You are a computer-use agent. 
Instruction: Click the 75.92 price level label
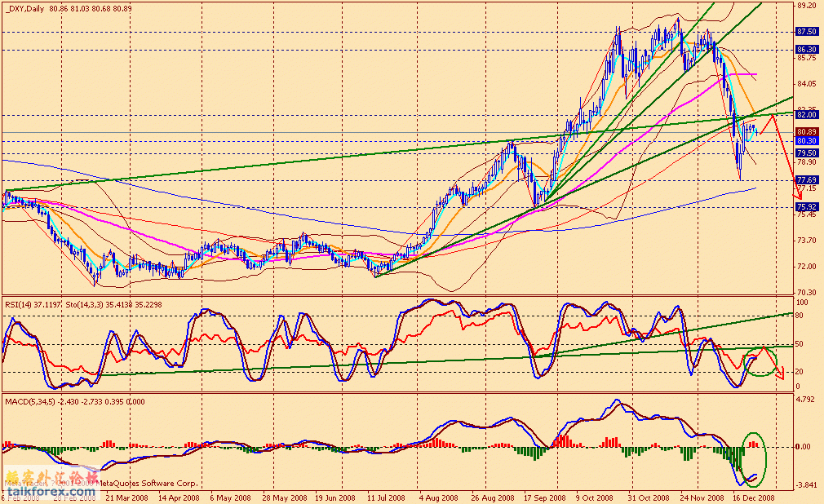(806, 207)
